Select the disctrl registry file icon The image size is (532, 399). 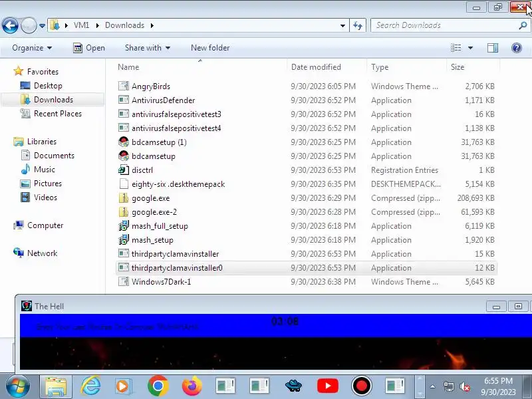click(x=124, y=170)
